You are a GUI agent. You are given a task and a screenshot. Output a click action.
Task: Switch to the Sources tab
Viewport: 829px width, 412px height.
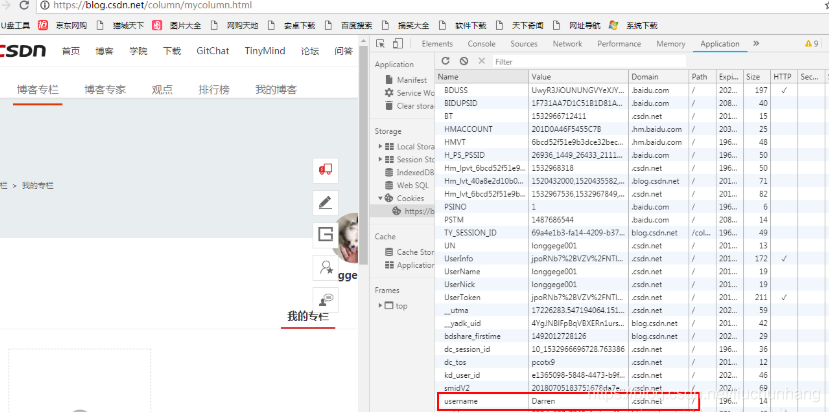524,44
